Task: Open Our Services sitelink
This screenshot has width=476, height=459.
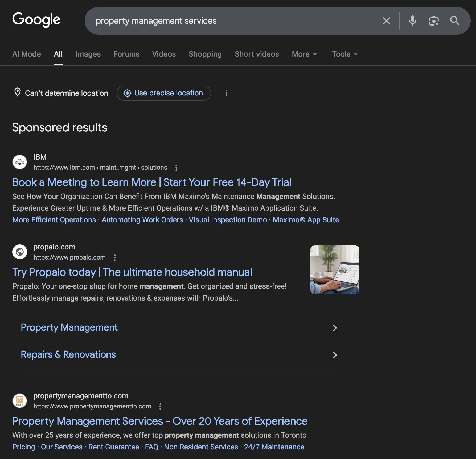Action: [62, 447]
